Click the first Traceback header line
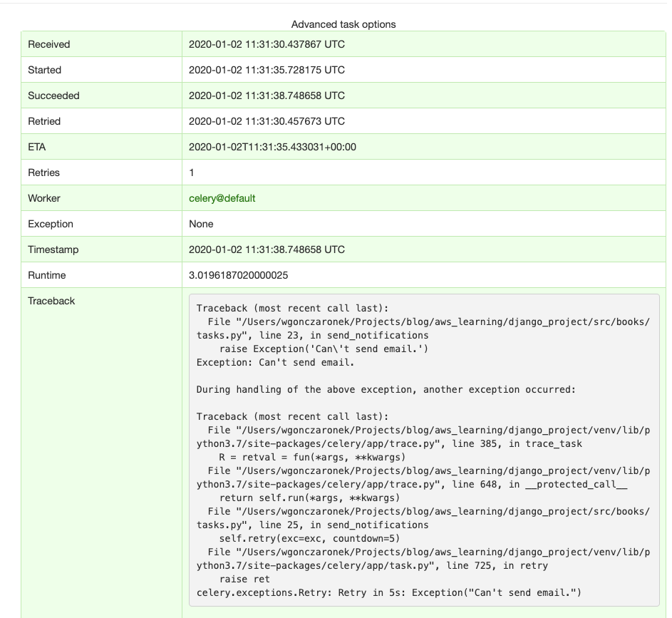 [292, 308]
